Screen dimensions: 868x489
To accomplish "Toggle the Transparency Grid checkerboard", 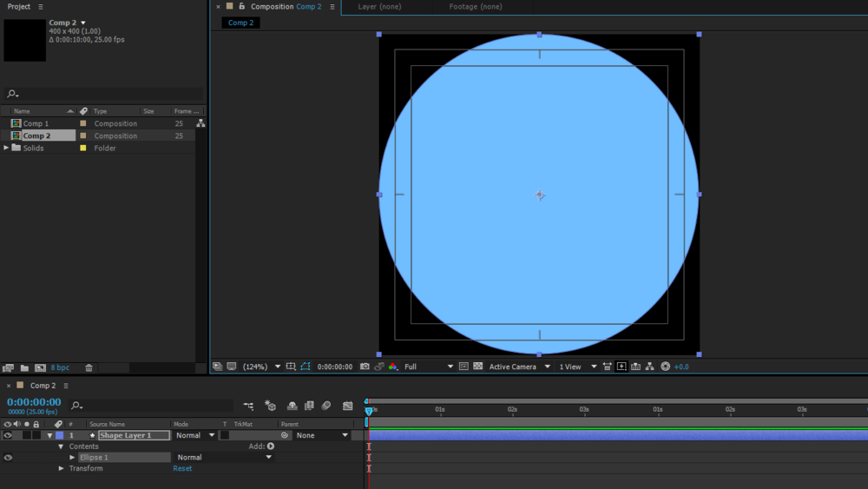I will pos(477,367).
